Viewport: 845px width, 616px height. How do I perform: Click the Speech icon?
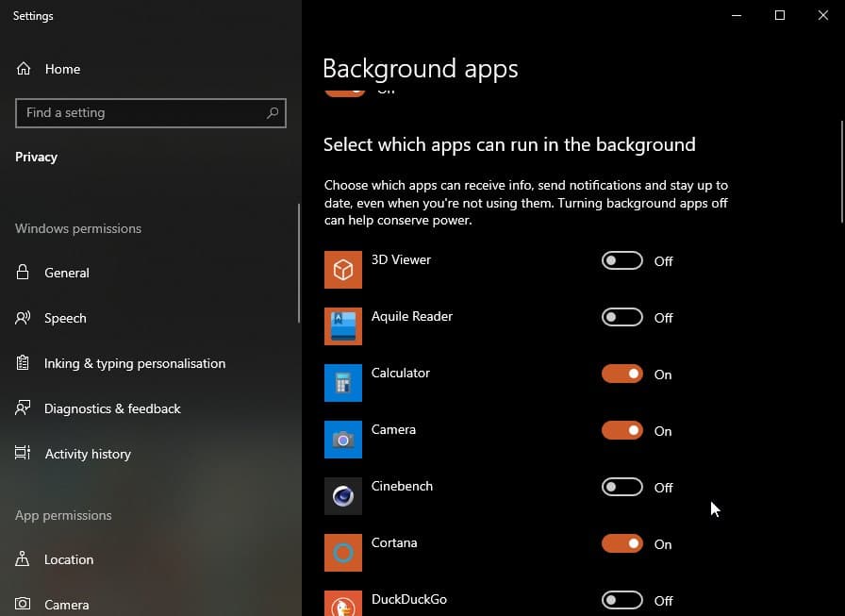click(x=23, y=317)
